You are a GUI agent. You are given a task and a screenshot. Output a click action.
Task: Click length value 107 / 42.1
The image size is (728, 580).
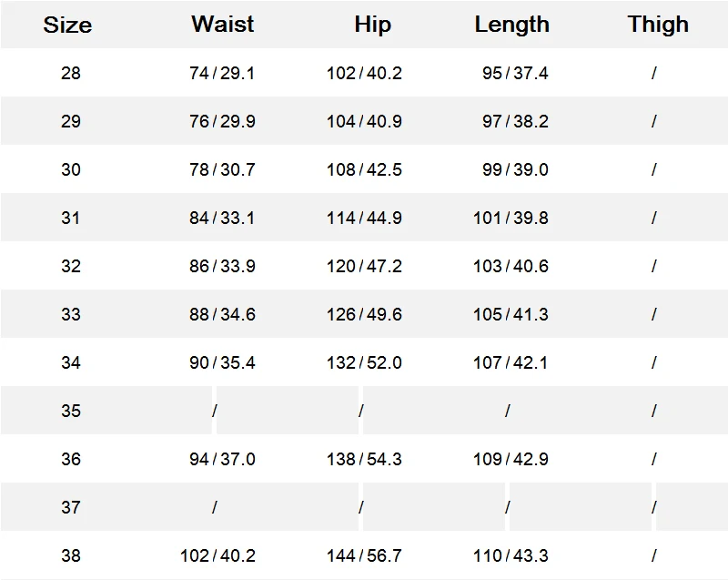click(x=511, y=362)
